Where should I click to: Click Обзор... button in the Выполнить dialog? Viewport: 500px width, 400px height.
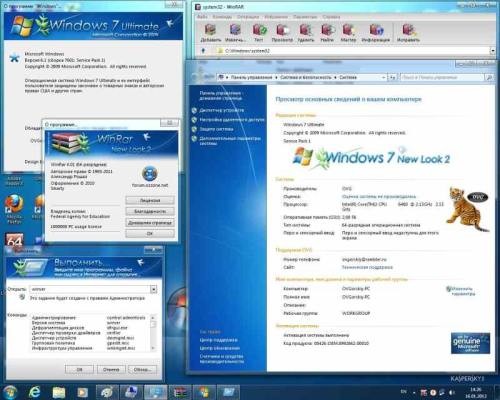142,369
